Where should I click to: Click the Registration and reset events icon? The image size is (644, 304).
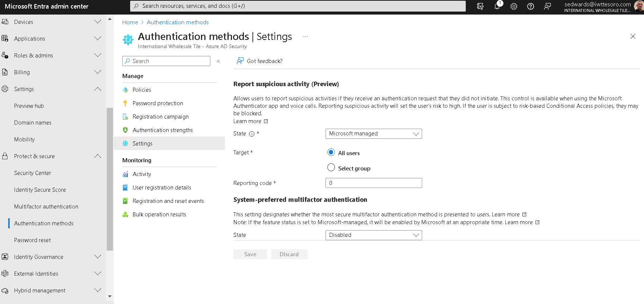(x=126, y=201)
